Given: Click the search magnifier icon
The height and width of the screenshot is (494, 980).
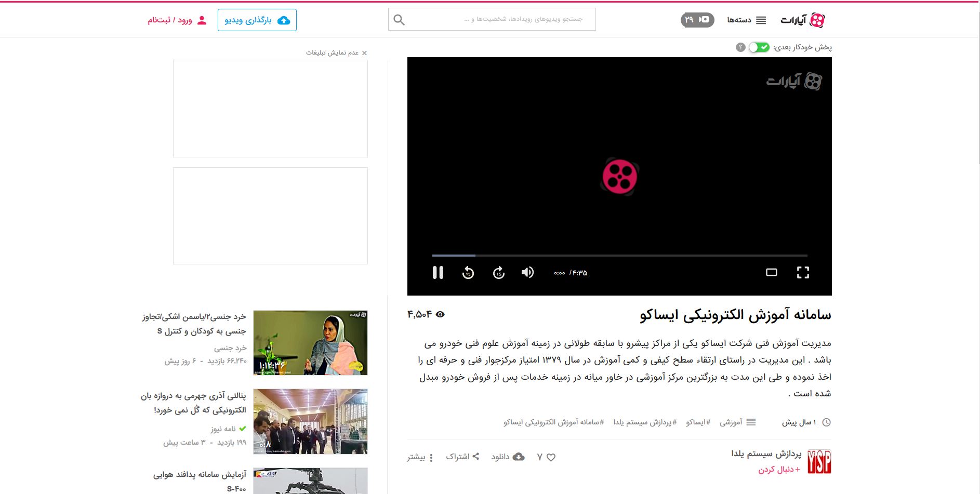Looking at the screenshot, I should tap(399, 20).
